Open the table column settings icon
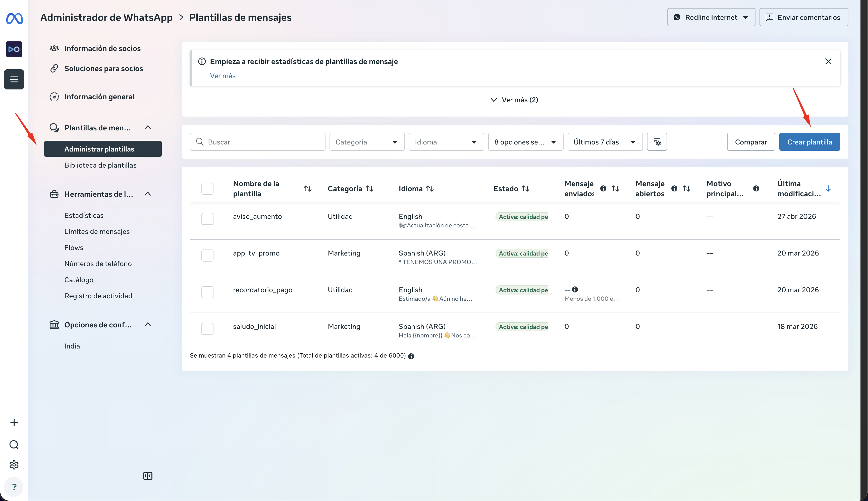This screenshot has width=868, height=501. coord(657,142)
